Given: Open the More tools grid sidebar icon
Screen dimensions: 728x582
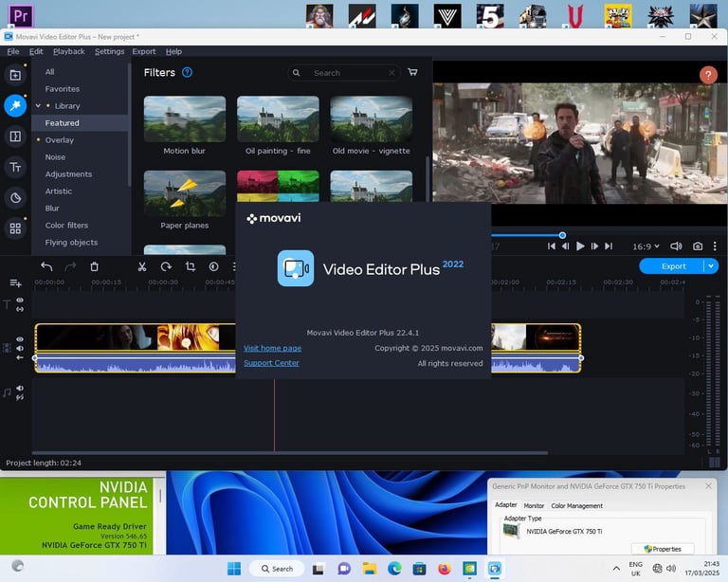Looking at the screenshot, I should 15,228.
